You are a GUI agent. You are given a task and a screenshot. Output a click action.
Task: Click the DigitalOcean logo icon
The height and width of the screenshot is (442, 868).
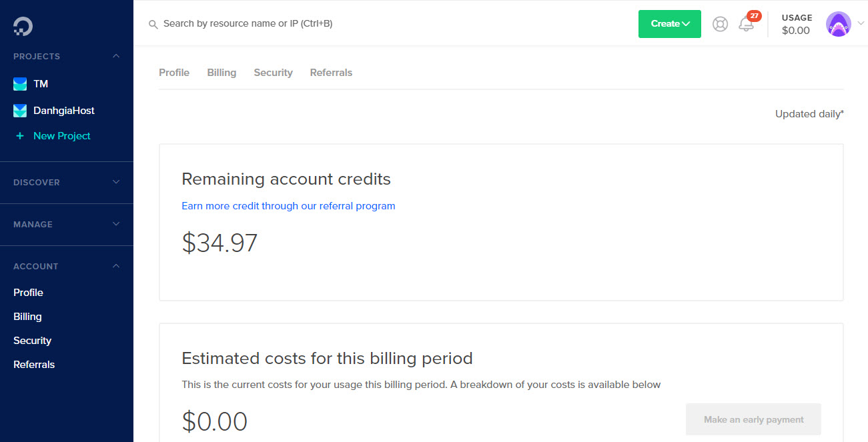pyautogui.click(x=23, y=26)
